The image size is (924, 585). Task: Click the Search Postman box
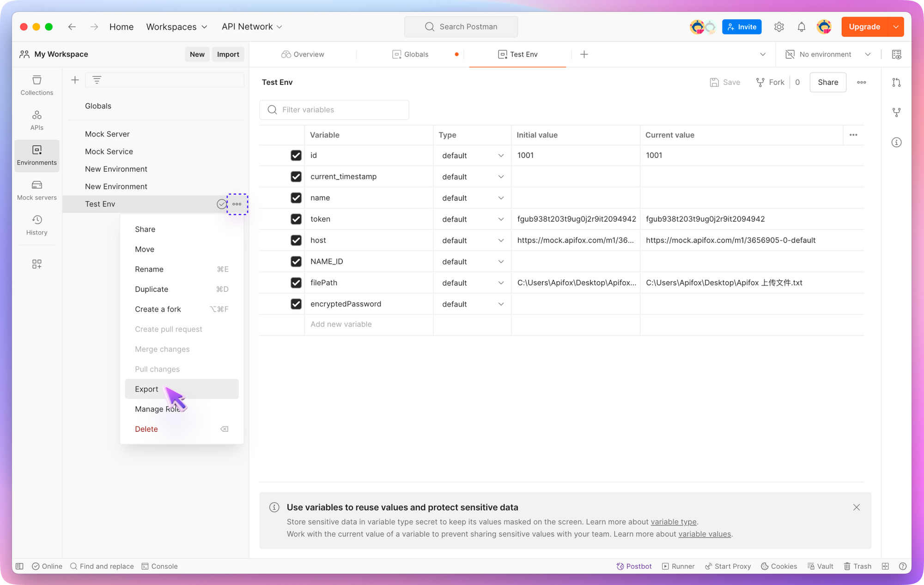[461, 27]
